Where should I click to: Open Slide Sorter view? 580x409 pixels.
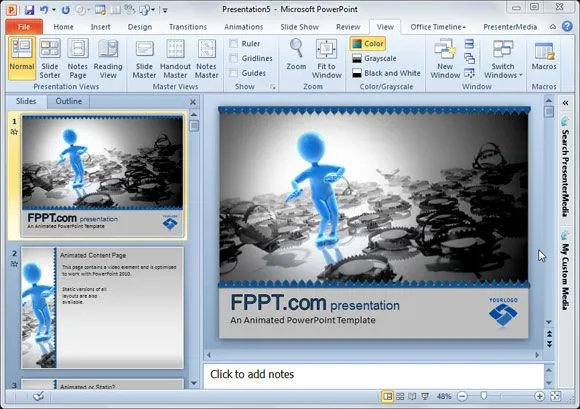50,58
